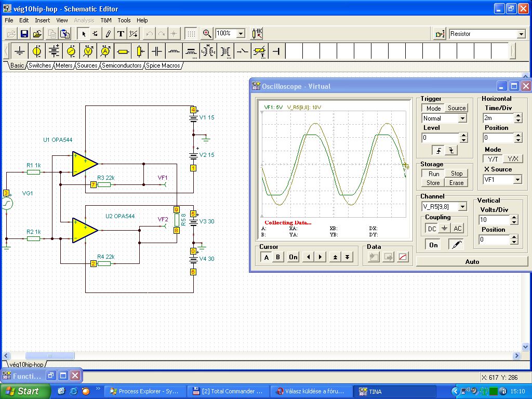Click the Erase button
The height and width of the screenshot is (399, 532).
456,183
